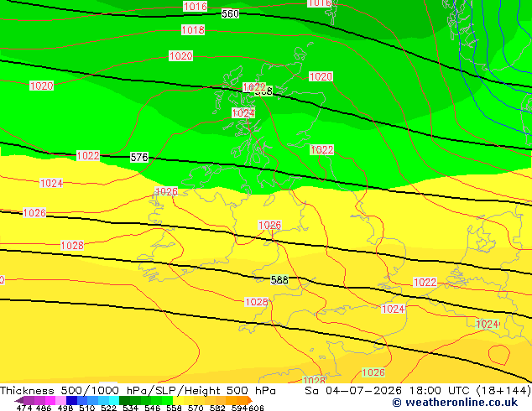Click the legend value 474

(x=24, y=408)
